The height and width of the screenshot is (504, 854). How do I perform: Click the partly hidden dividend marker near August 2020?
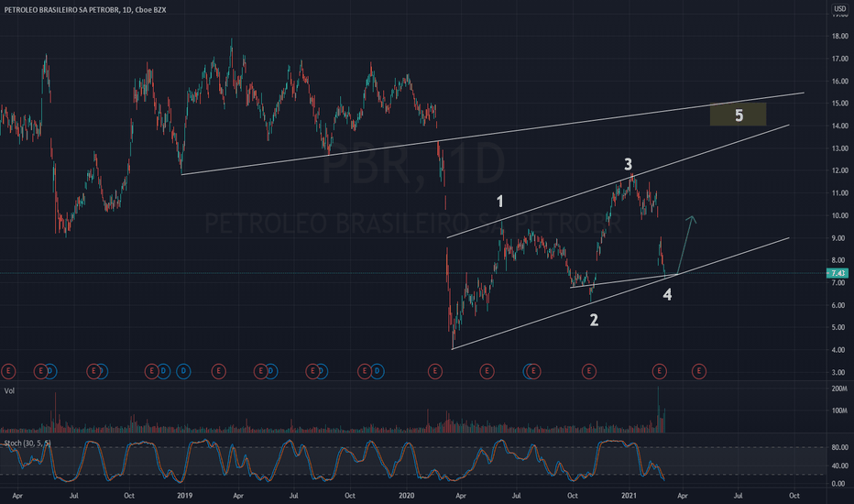[526, 372]
